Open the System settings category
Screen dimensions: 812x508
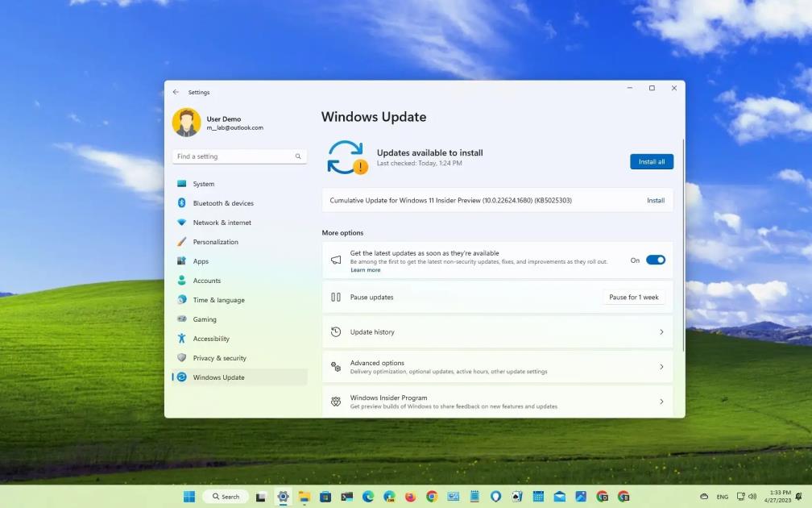point(239,184)
